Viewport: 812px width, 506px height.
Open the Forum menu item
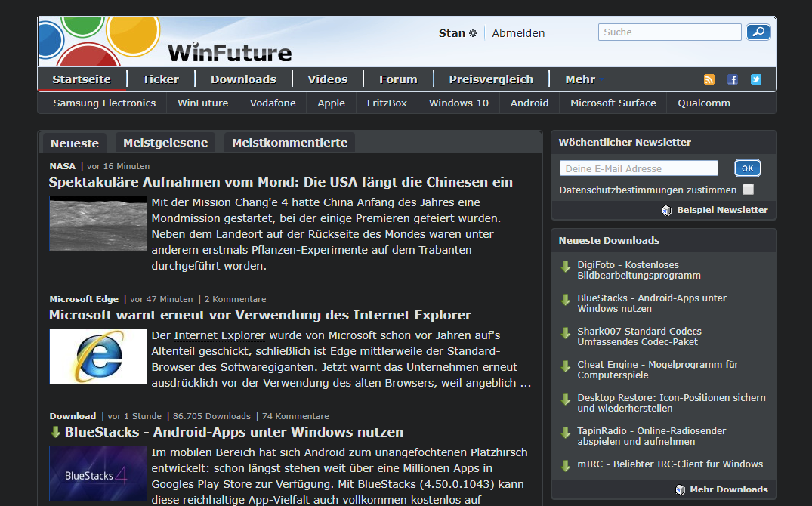coord(398,79)
